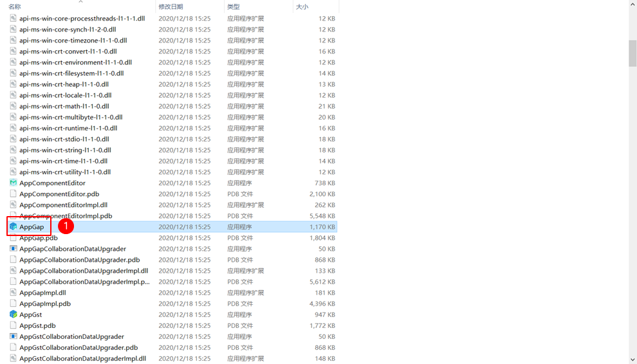
Task: Select file name AppGapCollaborationDataUpgraderImpl.dll
Action: click(84, 271)
